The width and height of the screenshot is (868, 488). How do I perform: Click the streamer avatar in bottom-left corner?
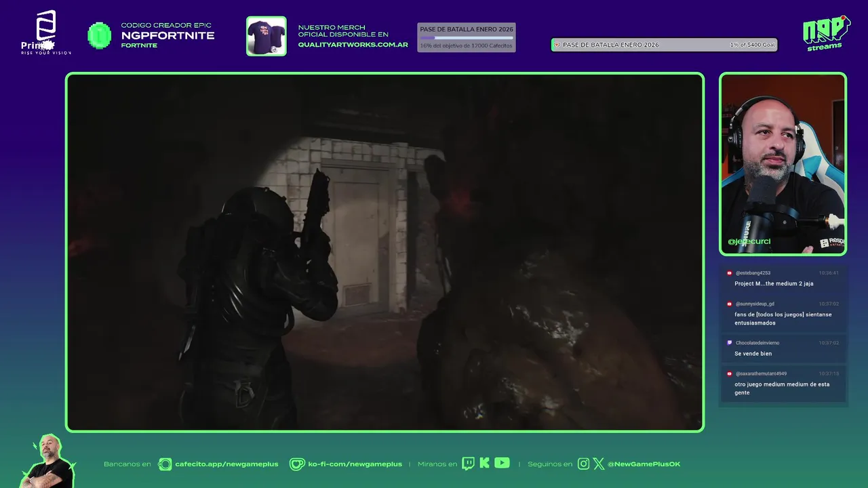pos(47,461)
